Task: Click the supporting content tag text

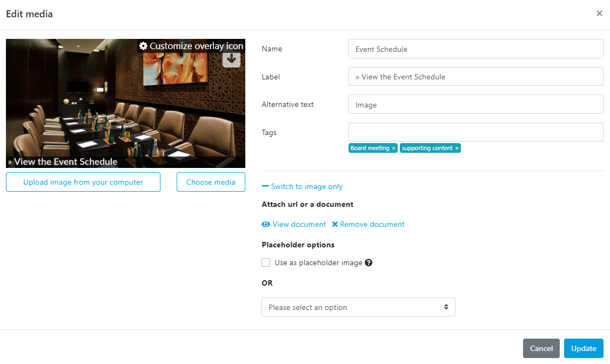Action: click(427, 148)
